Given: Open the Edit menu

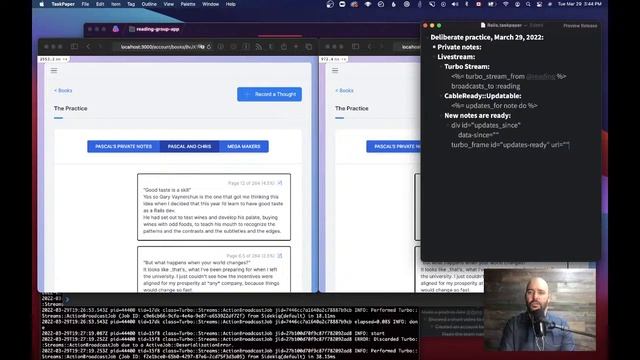Looking at the screenshot, I should [100, 4].
